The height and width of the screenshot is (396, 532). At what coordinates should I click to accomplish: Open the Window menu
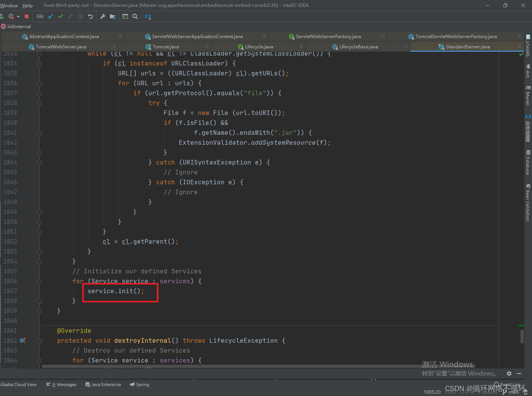point(9,5)
